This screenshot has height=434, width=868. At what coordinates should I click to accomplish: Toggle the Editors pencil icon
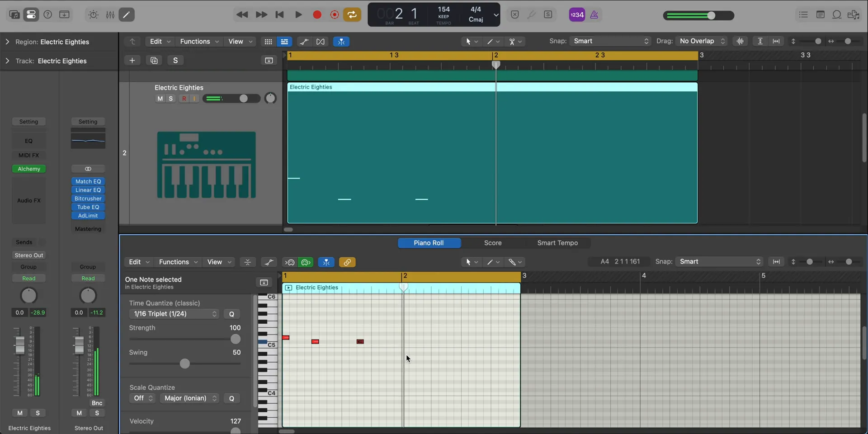click(x=127, y=14)
